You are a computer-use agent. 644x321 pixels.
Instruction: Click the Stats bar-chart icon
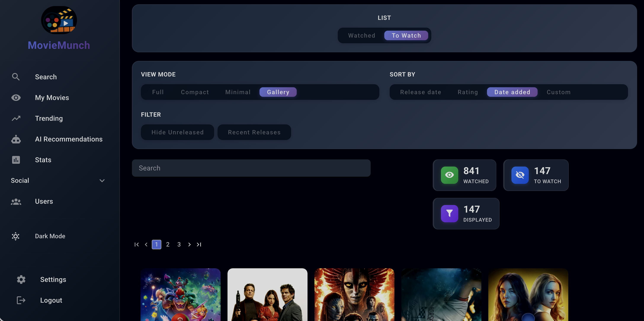coord(16,160)
